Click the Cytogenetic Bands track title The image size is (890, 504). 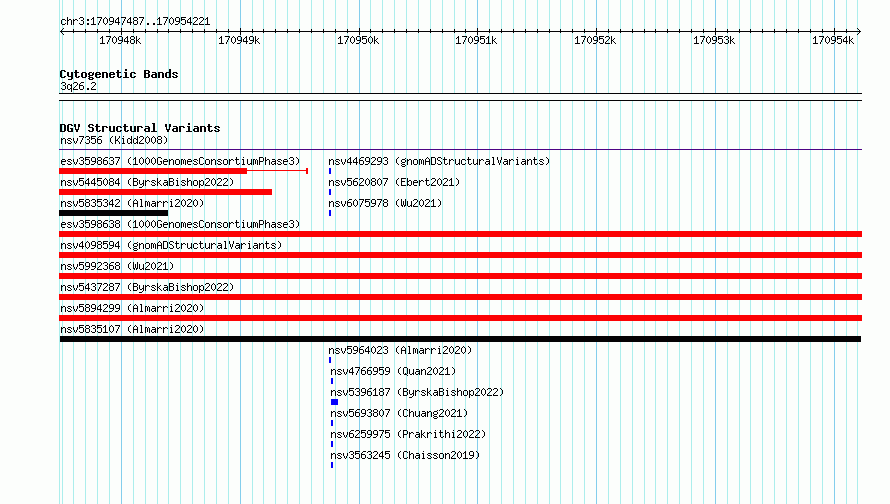click(x=119, y=74)
